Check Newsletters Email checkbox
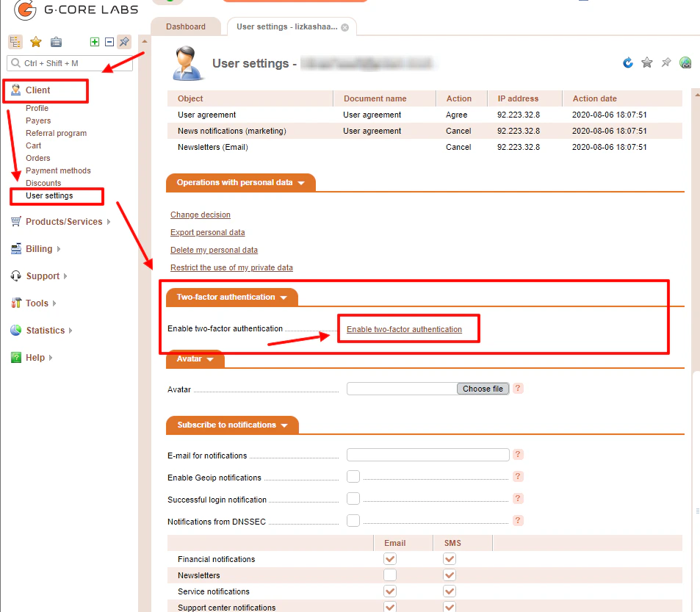Viewport: 700px width, 612px height. tap(390, 575)
